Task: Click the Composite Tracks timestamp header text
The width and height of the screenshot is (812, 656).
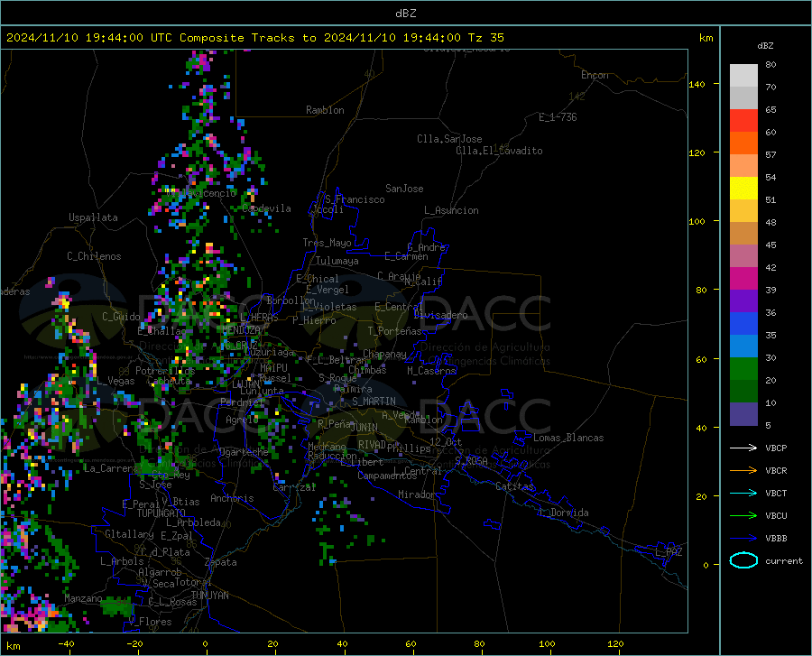Action: [x=254, y=38]
